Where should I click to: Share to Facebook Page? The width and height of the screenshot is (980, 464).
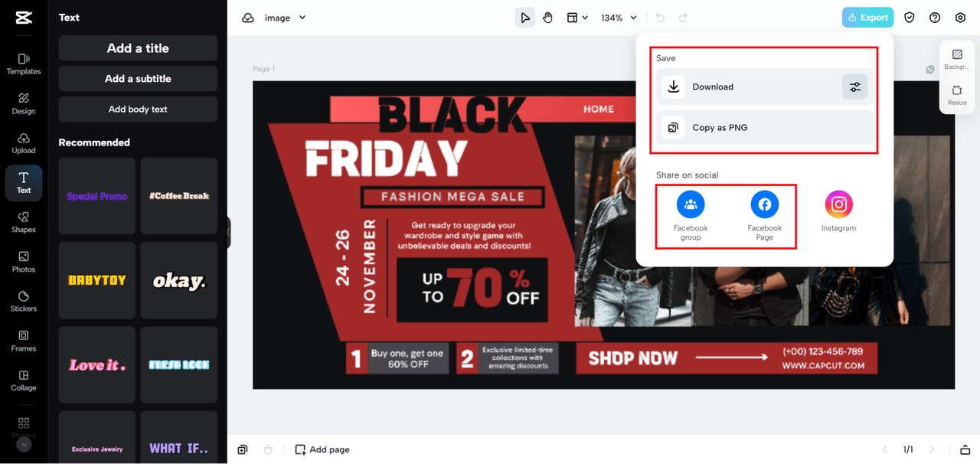pyautogui.click(x=764, y=216)
